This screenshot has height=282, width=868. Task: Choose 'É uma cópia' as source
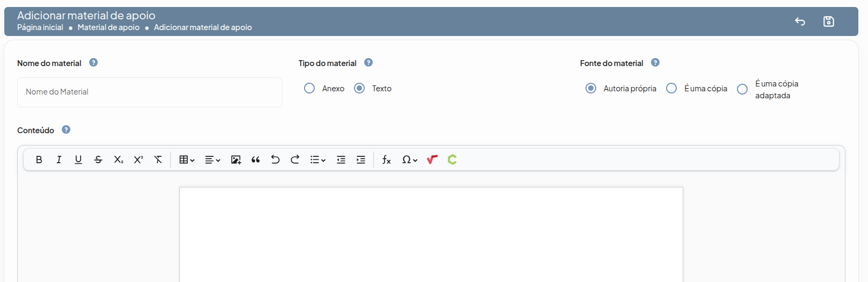[671, 88]
